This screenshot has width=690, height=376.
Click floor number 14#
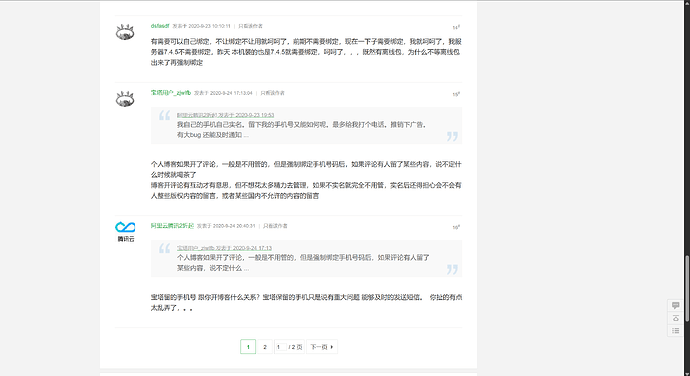[456, 27]
